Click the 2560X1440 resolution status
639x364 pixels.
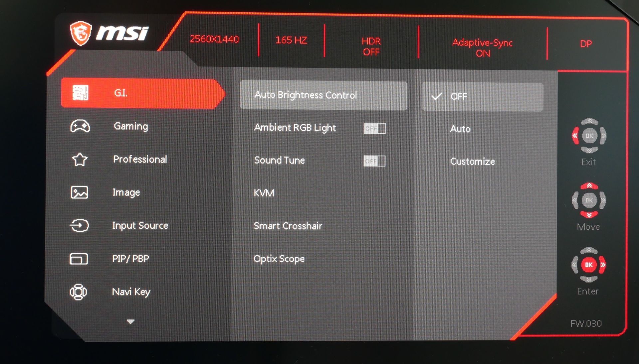click(x=214, y=39)
